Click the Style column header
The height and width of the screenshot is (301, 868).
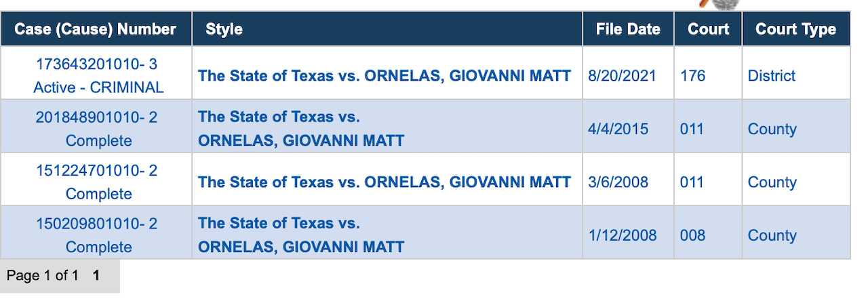click(x=224, y=29)
